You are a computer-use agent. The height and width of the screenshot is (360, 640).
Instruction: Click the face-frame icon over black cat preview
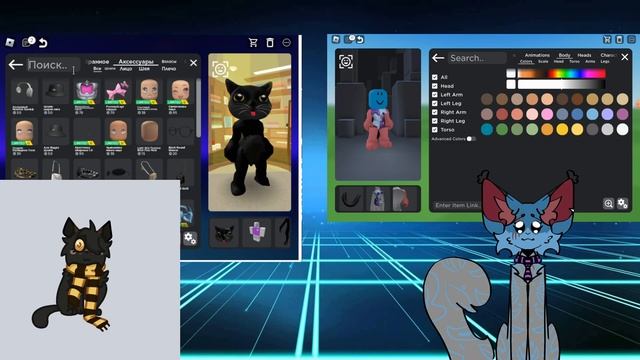(220, 69)
